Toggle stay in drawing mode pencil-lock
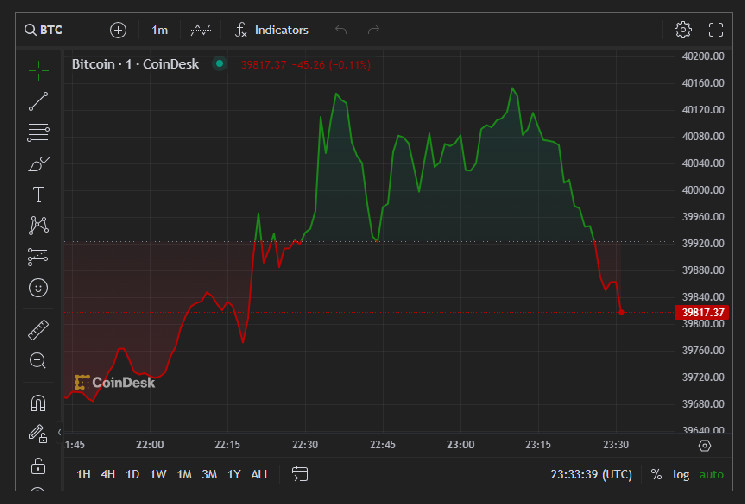 [x=38, y=433]
